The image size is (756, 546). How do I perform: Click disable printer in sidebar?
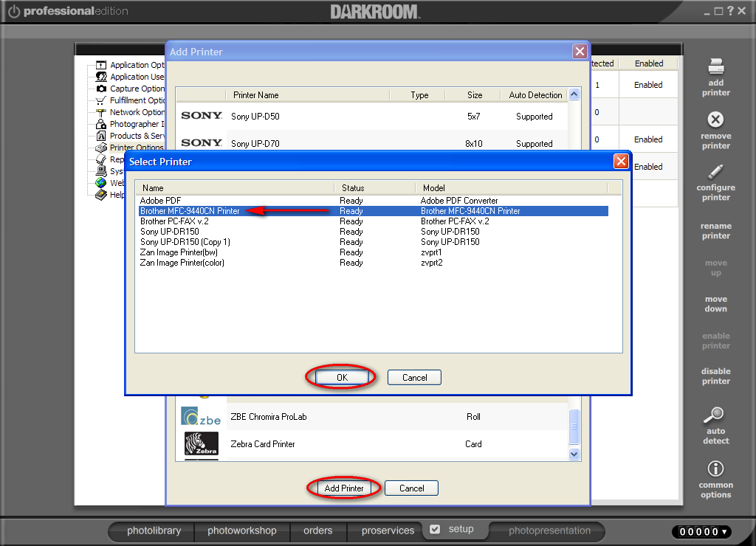click(x=715, y=376)
